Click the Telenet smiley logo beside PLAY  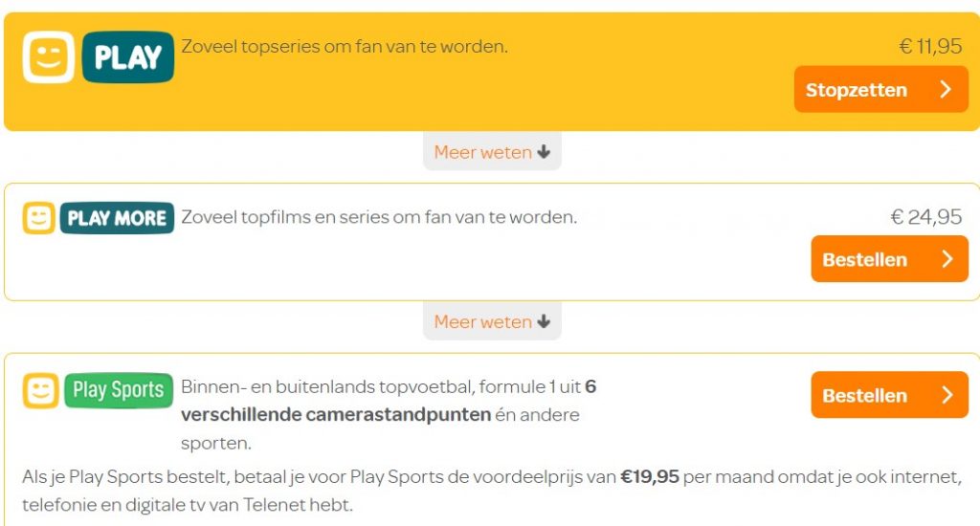[x=49, y=57]
